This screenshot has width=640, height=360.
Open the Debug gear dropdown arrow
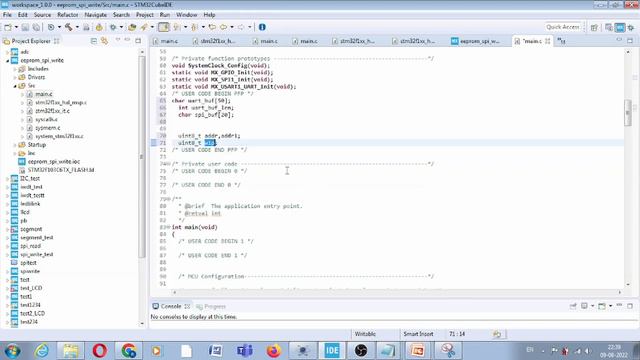point(121,27)
